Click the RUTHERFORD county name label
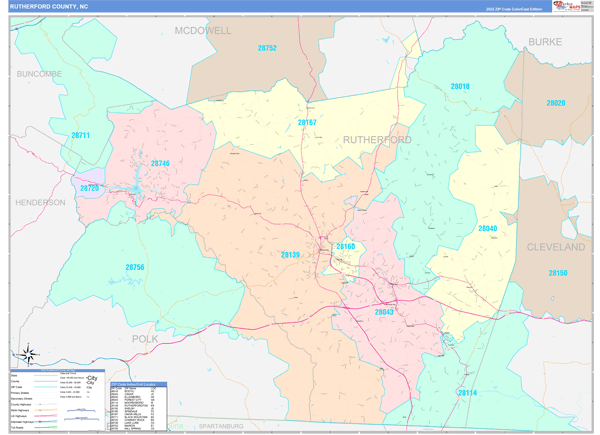The width and height of the screenshot is (600, 435). pos(378,139)
